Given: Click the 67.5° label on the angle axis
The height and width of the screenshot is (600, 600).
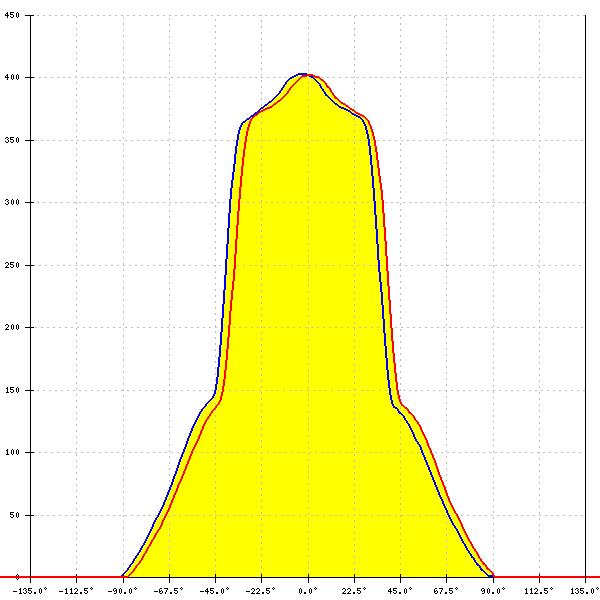Looking at the screenshot, I should (446, 591).
